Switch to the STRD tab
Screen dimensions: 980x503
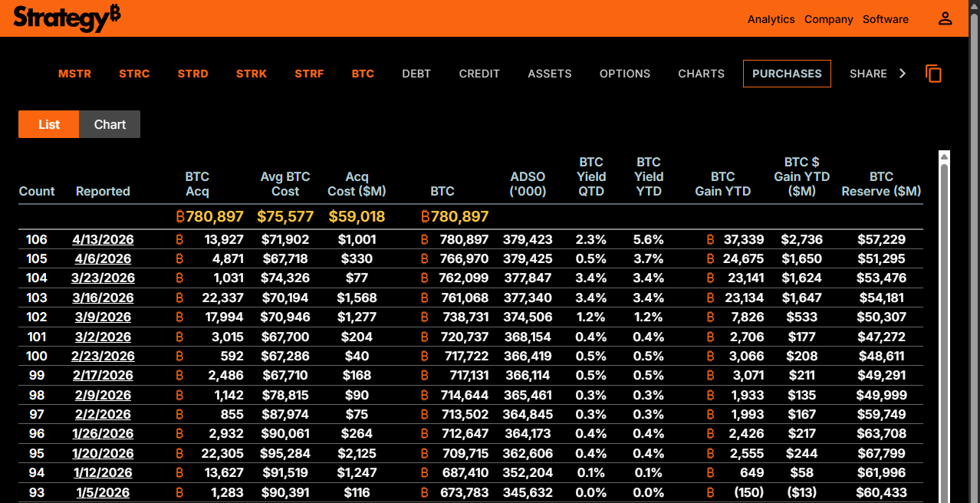192,74
